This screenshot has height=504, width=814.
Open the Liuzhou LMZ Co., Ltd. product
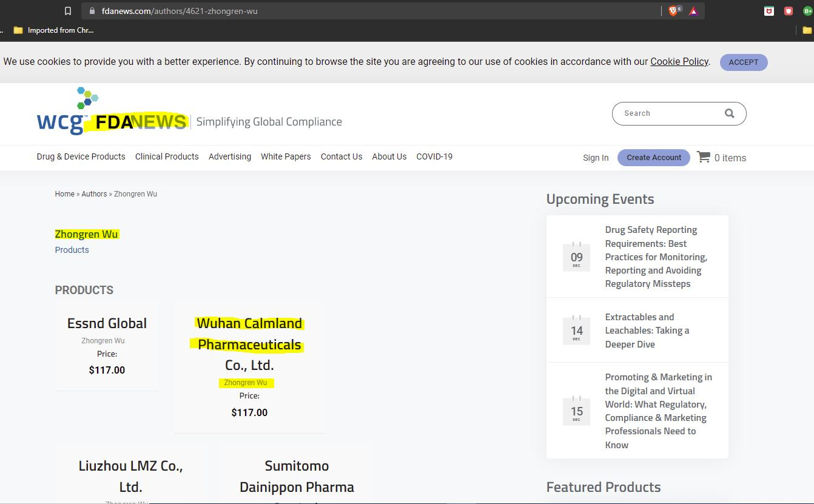pos(130,476)
